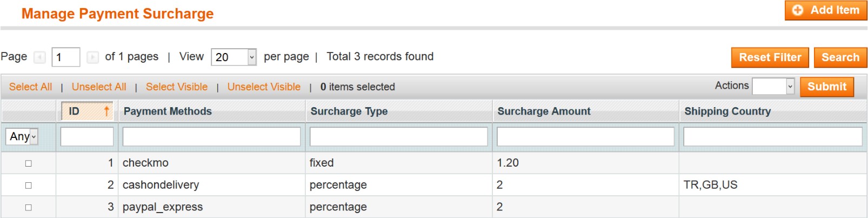Image resolution: width=868 pixels, height=218 pixels.
Task: Tick the paypal_express row checkbox
Action: pyautogui.click(x=29, y=207)
